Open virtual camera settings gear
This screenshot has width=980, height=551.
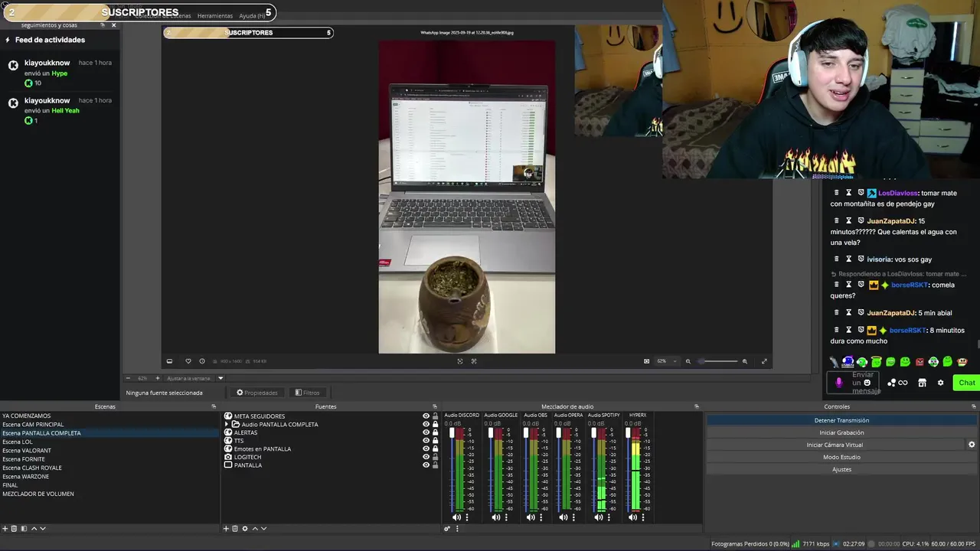(972, 445)
